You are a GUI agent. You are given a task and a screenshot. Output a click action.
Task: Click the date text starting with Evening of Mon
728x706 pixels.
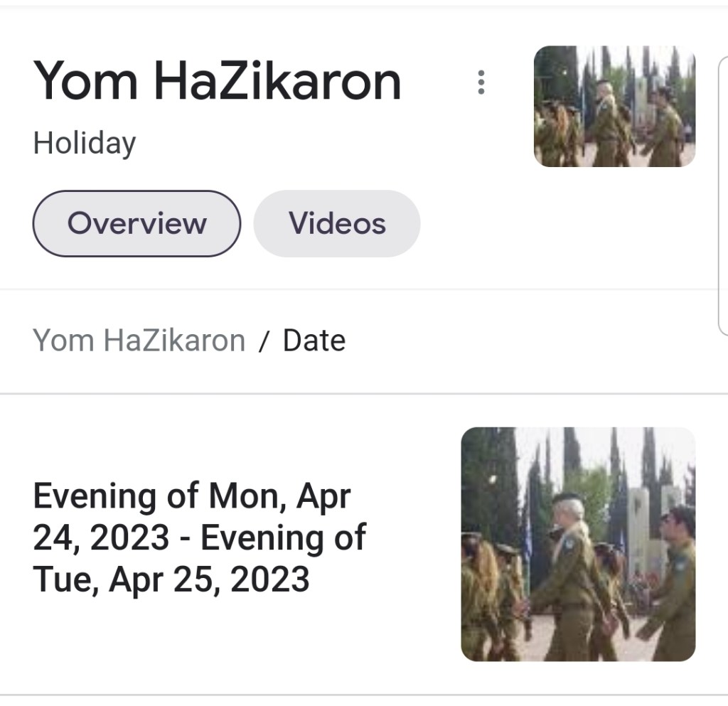(192, 496)
